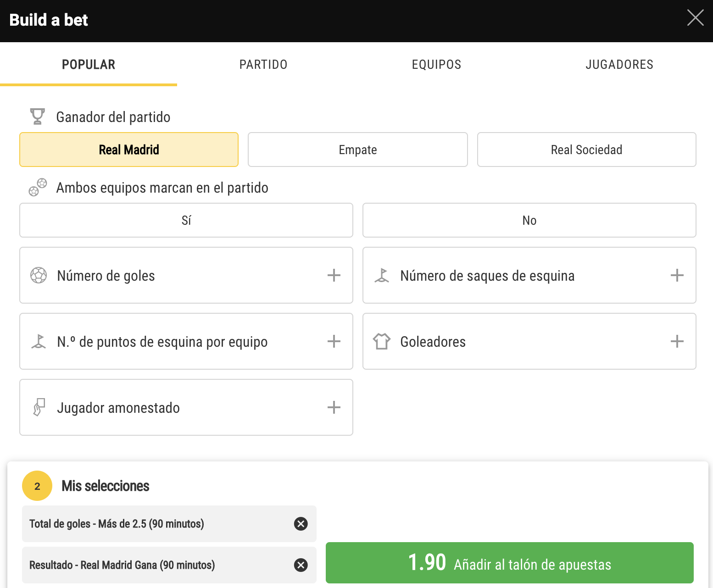Select Real Sociedad as match winner
The width and height of the screenshot is (713, 588).
(586, 150)
